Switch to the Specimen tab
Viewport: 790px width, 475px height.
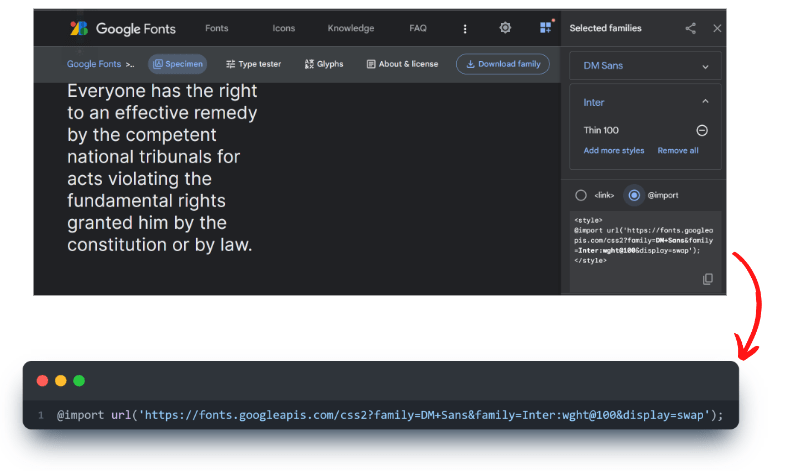click(x=178, y=64)
